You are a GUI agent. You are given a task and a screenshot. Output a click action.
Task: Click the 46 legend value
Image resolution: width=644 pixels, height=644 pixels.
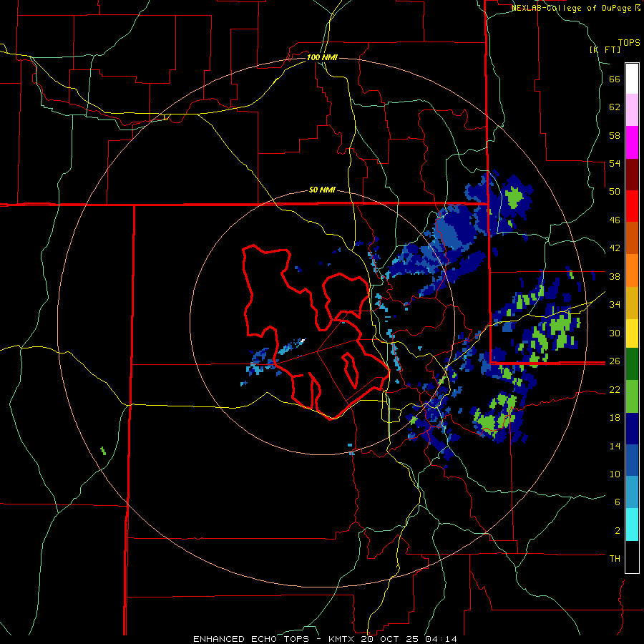(x=615, y=220)
